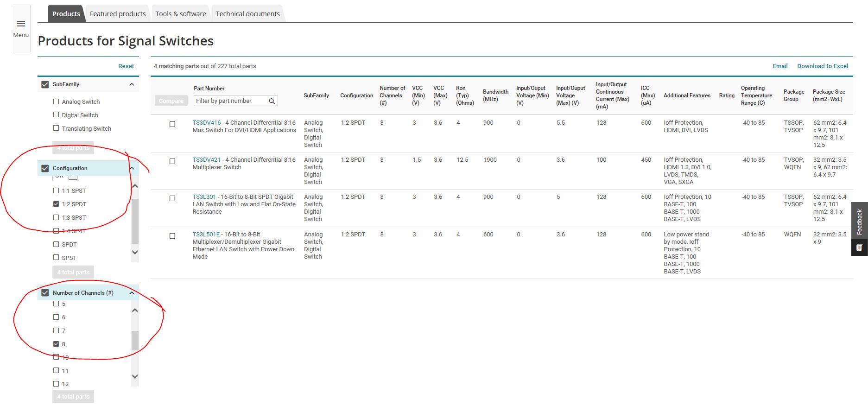868x406 pixels.
Task: Open the Feedback side tab
Action: 859,222
